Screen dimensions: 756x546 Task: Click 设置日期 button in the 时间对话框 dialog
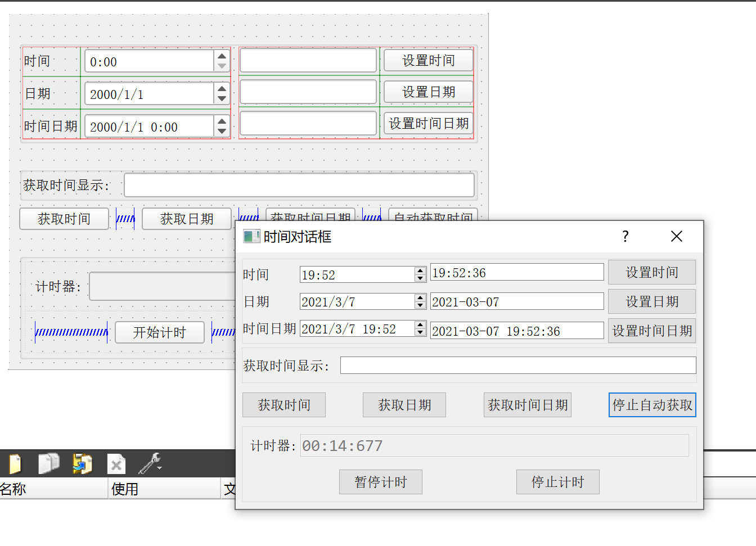point(652,301)
